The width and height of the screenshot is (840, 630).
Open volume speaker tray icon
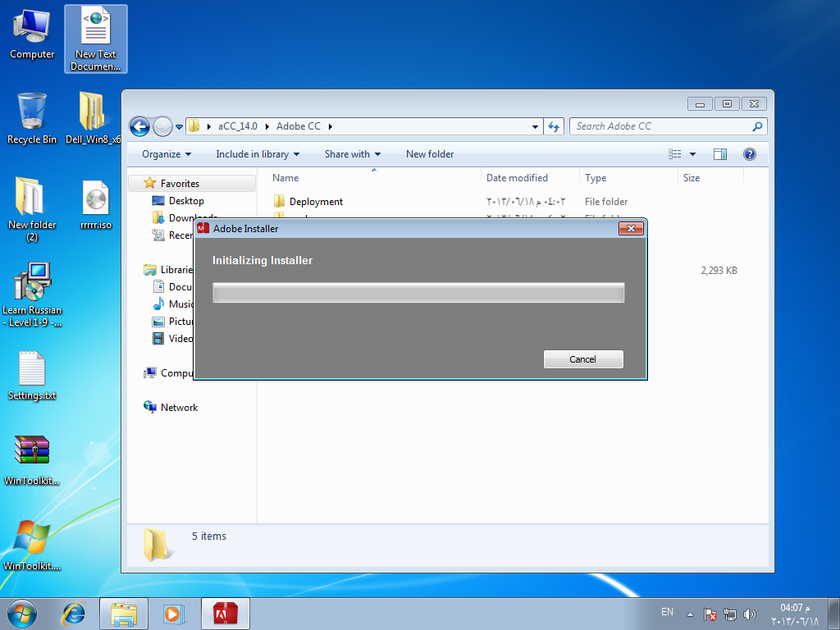pyautogui.click(x=750, y=614)
